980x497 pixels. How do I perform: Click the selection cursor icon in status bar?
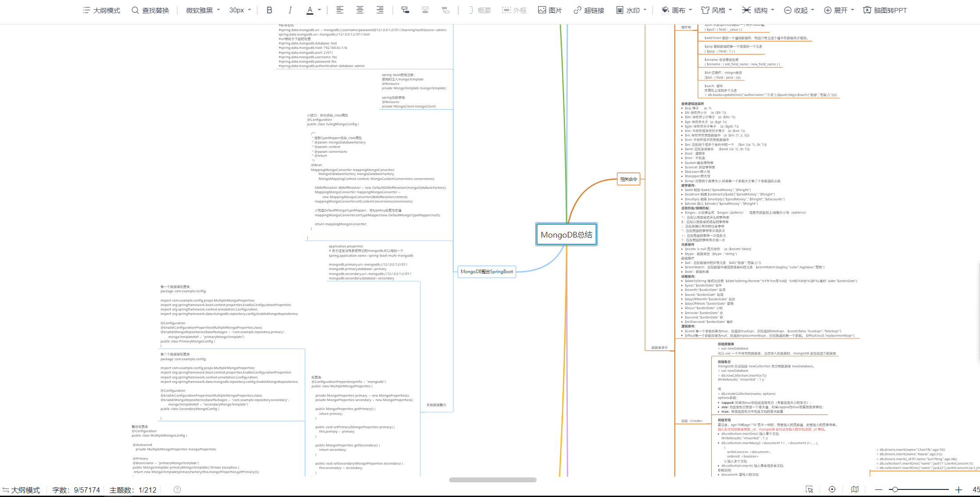point(809,489)
